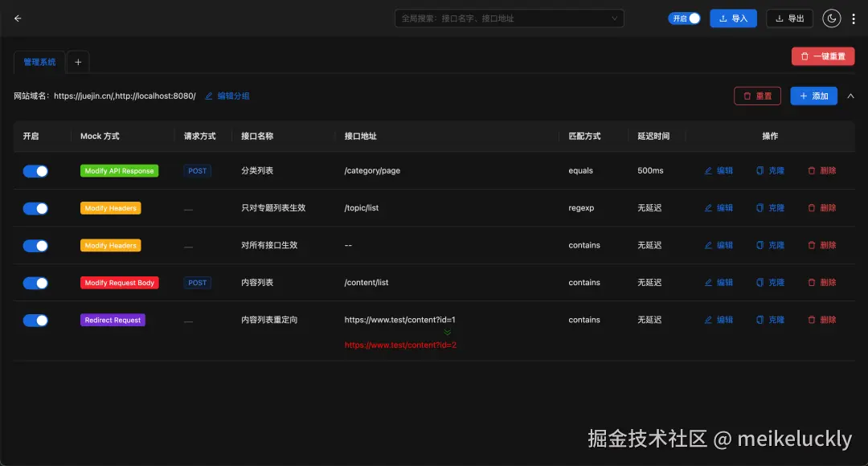Click the regexp match type cell

pyautogui.click(x=581, y=207)
